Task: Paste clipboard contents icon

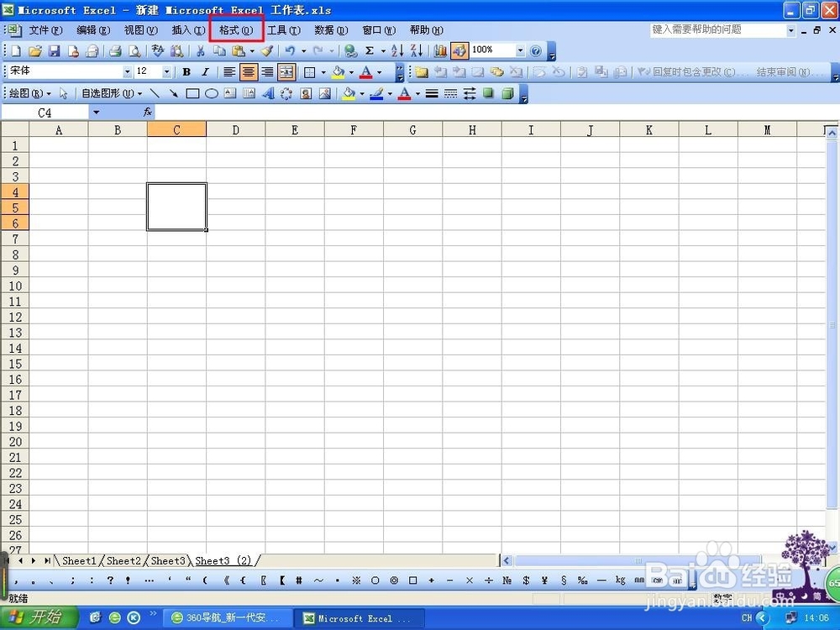Action: coord(239,51)
